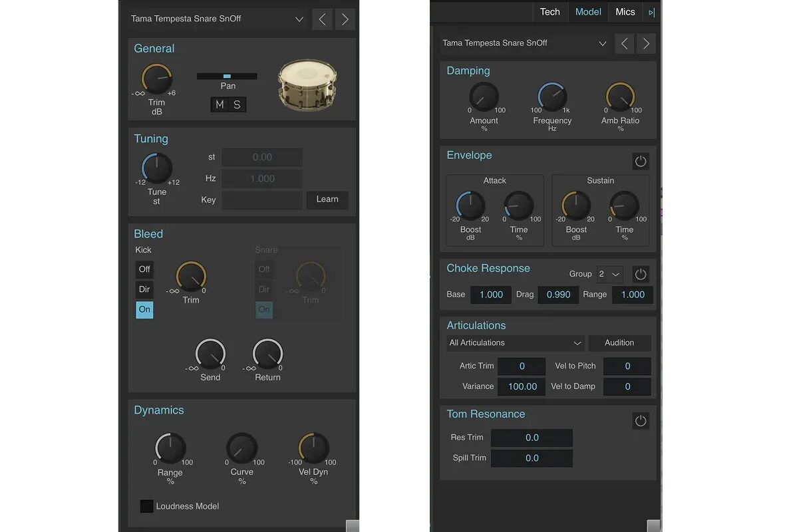The width and height of the screenshot is (785, 532).
Task: Toggle the Tom Resonance power button
Action: (640, 421)
